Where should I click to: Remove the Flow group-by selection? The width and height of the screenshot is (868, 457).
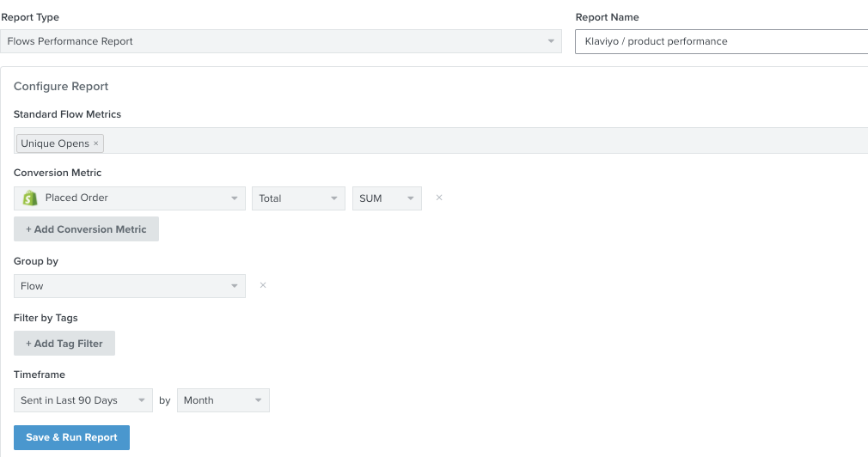(x=263, y=285)
